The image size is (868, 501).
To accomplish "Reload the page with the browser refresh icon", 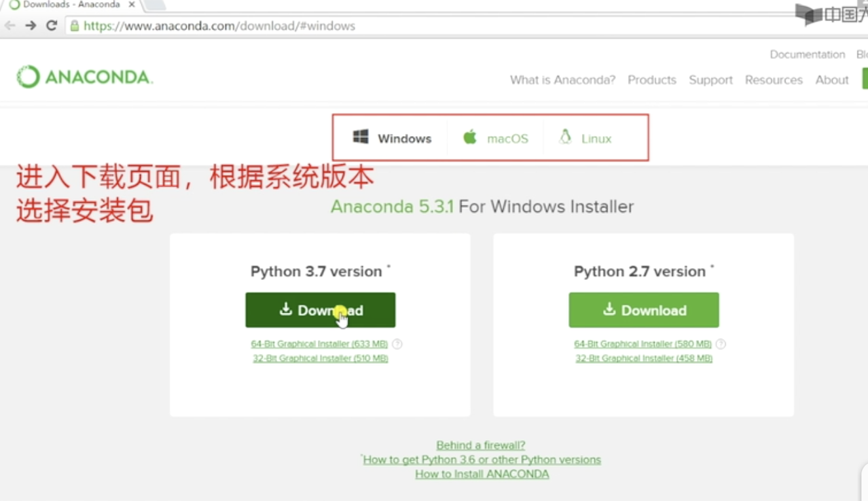I will (52, 26).
